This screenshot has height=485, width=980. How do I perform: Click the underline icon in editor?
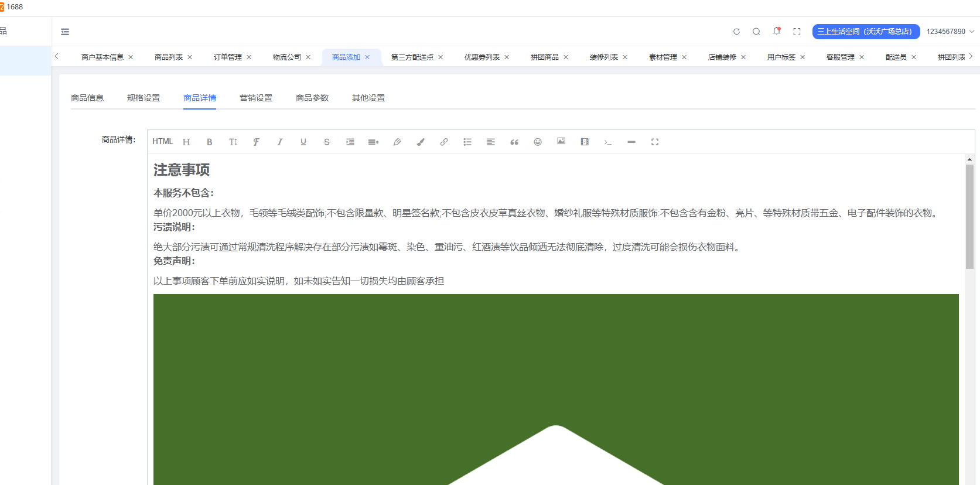click(x=303, y=142)
